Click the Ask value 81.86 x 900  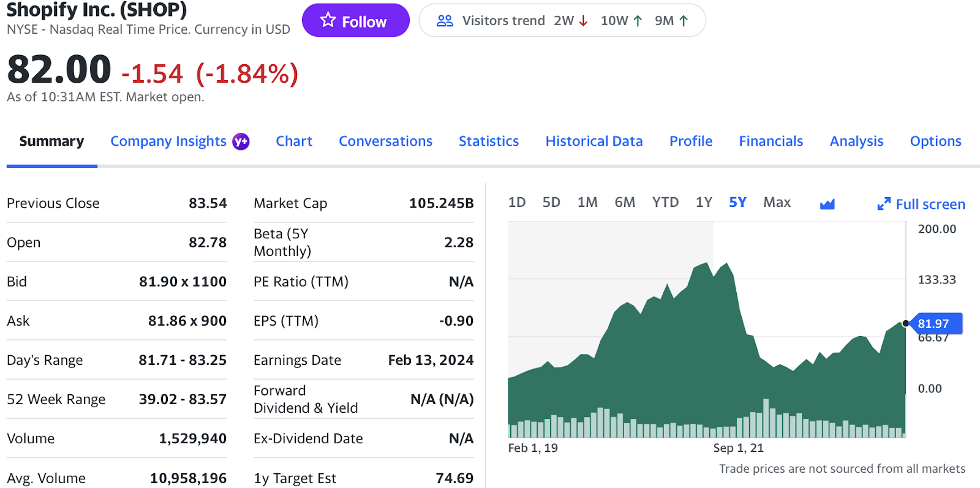point(187,321)
